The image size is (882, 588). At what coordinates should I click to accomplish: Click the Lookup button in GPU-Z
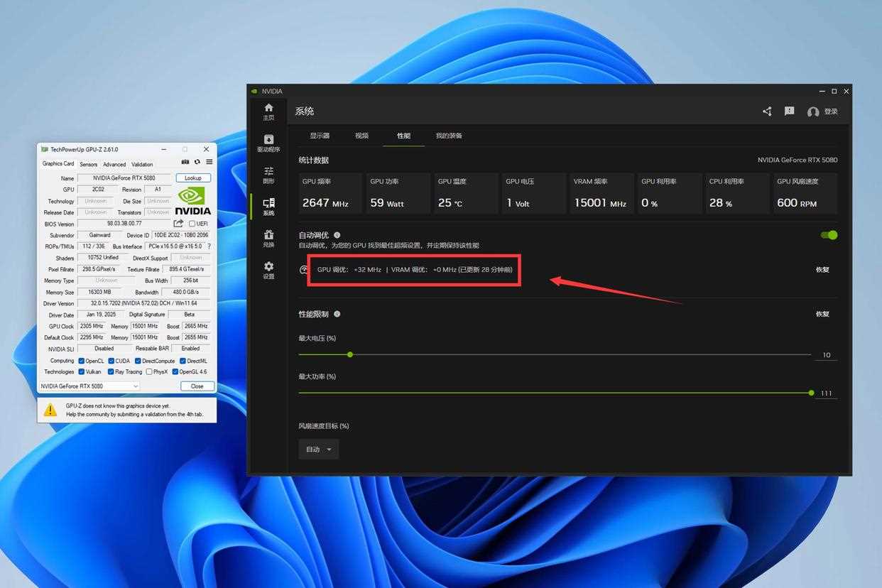193,178
